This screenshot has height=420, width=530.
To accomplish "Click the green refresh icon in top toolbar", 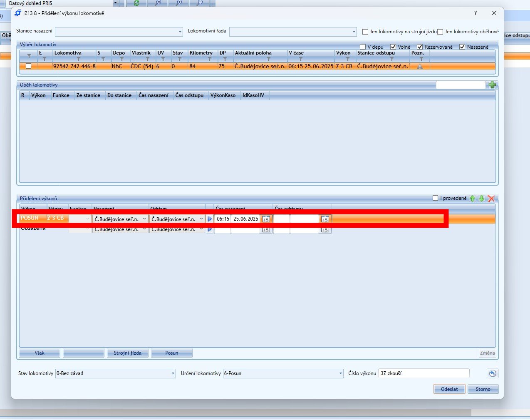I will click(x=136, y=3).
